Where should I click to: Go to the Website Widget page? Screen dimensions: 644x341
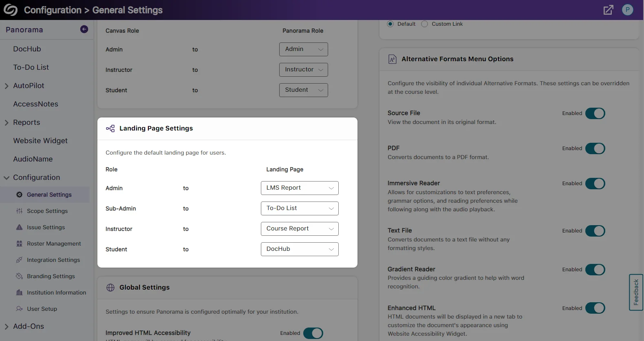click(40, 141)
